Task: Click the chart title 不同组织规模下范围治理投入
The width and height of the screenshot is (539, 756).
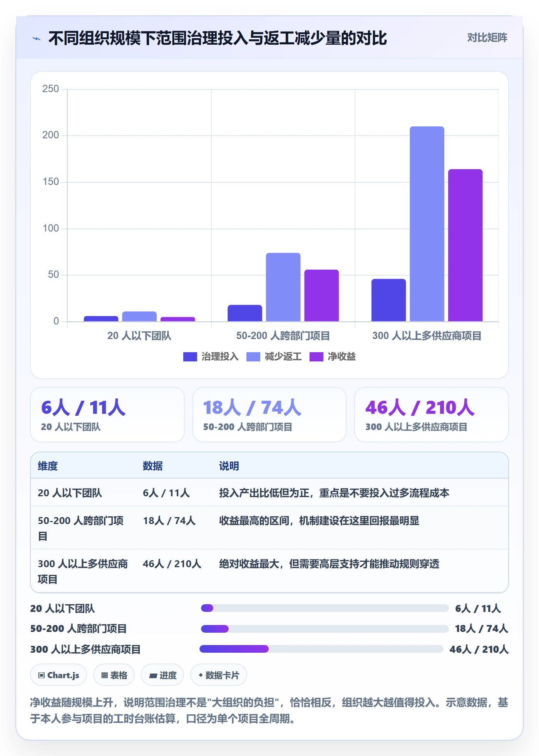Action: coord(218,39)
